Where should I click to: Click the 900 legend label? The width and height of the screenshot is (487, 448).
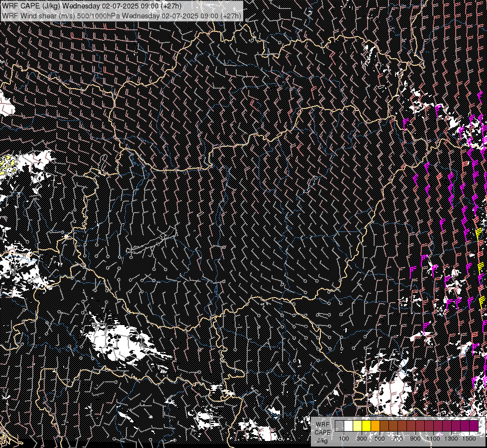click(415, 439)
